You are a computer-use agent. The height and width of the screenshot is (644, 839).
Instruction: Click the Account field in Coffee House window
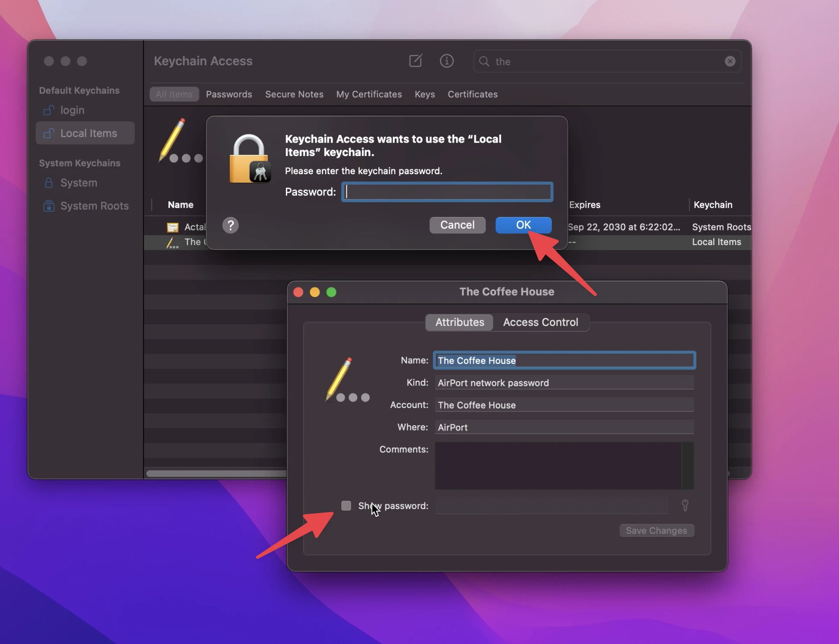564,405
